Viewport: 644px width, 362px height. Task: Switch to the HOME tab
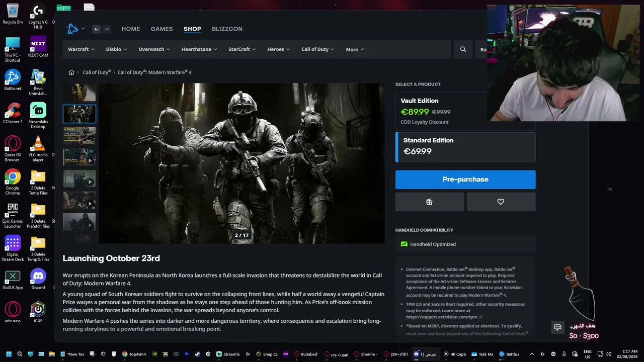[x=131, y=29]
